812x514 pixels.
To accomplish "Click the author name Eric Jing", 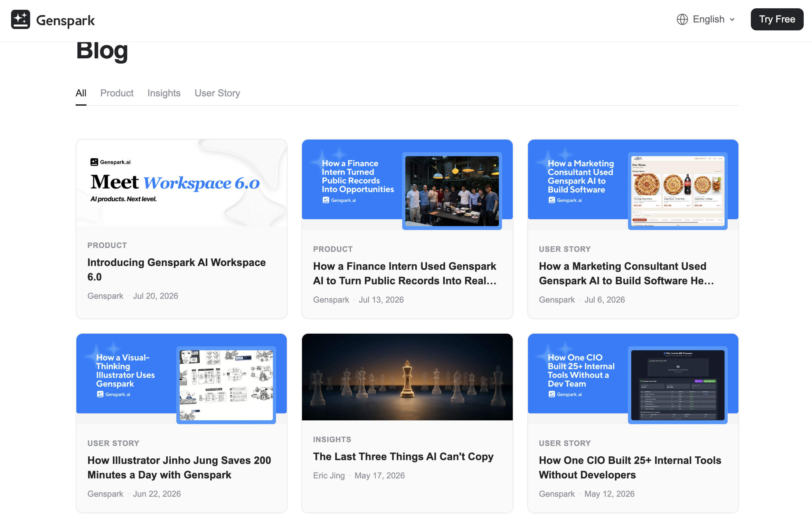I will coord(329,476).
